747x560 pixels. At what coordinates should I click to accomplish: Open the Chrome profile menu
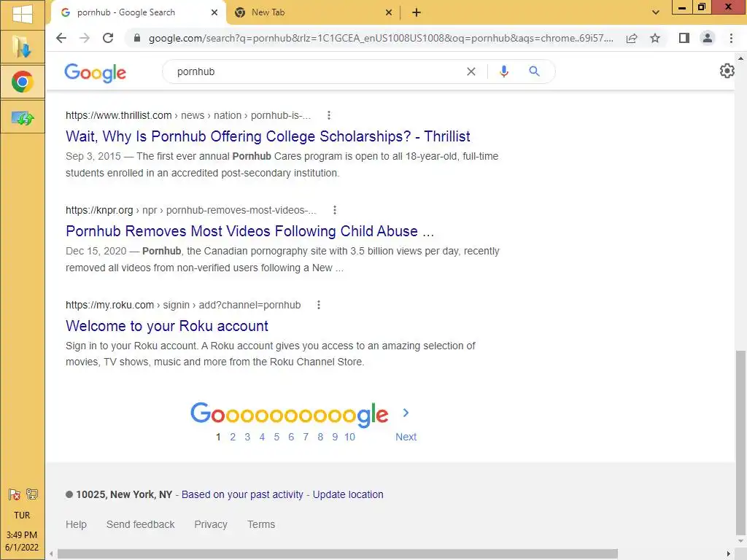pyautogui.click(x=708, y=38)
